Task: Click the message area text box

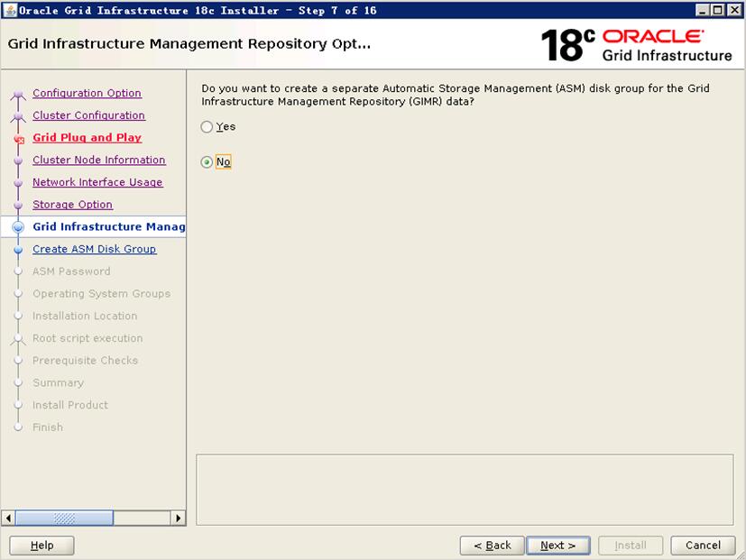Action: point(465,490)
